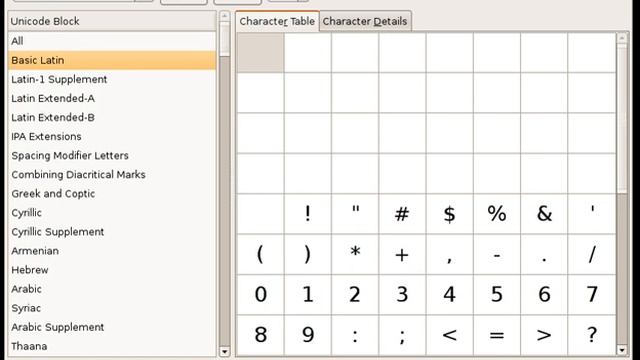Open the Character Table tab
Screen dimensions: 640x360
coord(277,21)
